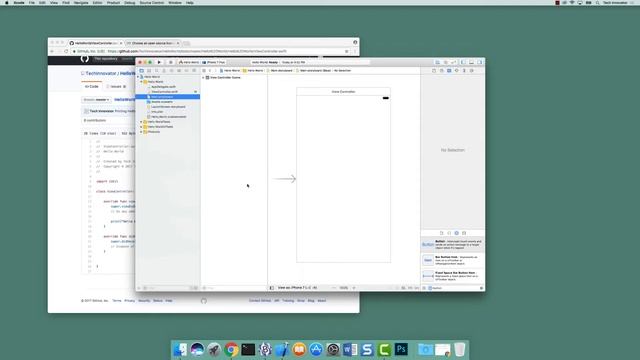
Task: Select Fixed Space Bar Button Item object
Action: click(x=453, y=276)
